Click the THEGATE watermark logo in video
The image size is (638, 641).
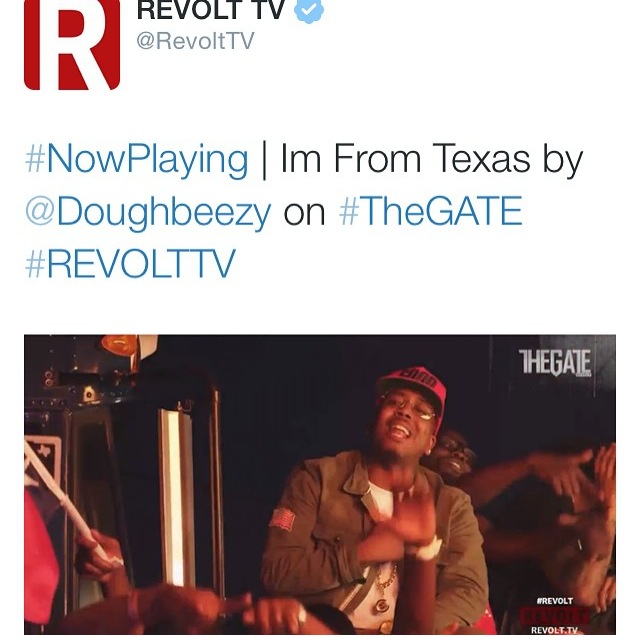(x=555, y=362)
